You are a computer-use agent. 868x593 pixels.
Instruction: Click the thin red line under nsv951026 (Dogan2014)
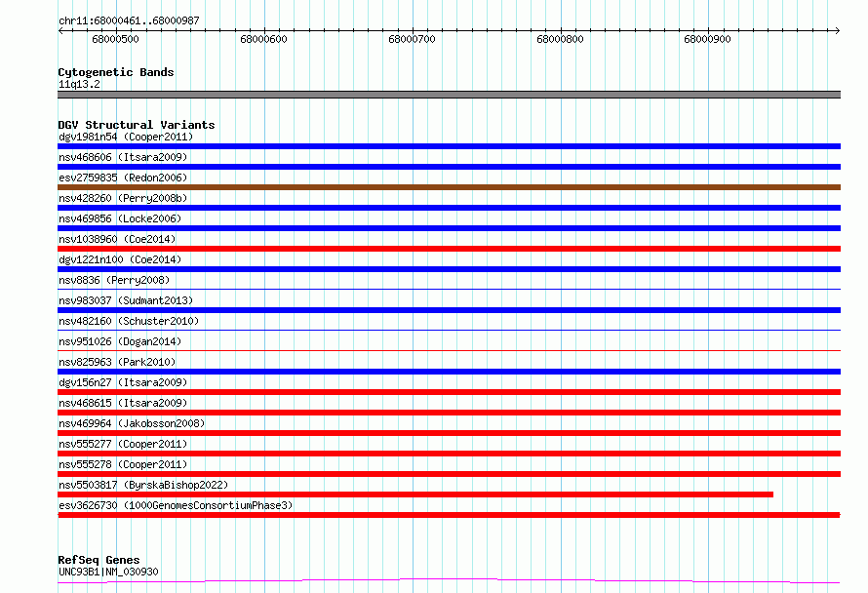pos(449,350)
